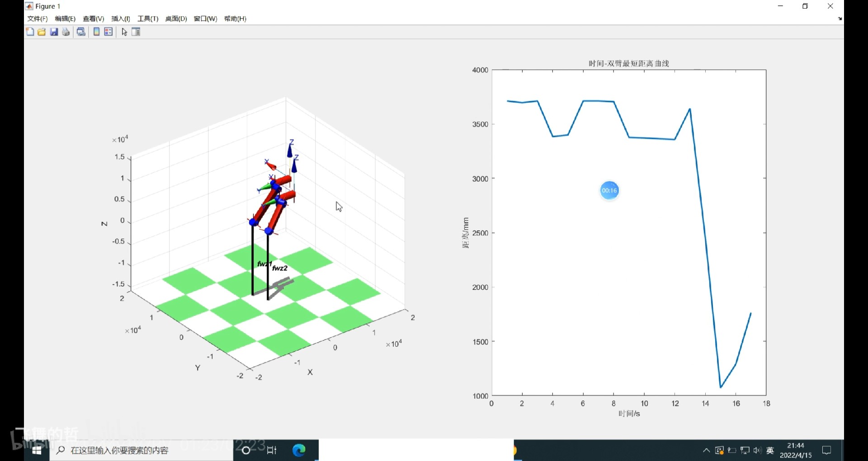
Task: Click the 4000 tick label on distance axis
Action: pyautogui.click(x=480, y=70)
